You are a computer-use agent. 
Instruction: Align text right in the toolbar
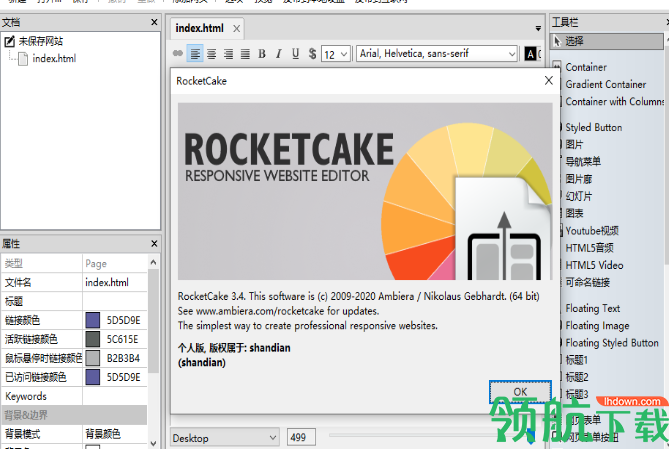[x=229, y=54]
